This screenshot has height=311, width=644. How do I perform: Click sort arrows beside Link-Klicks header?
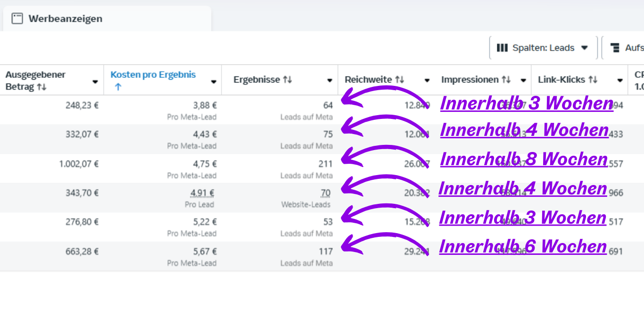click(x=593, y=80)
